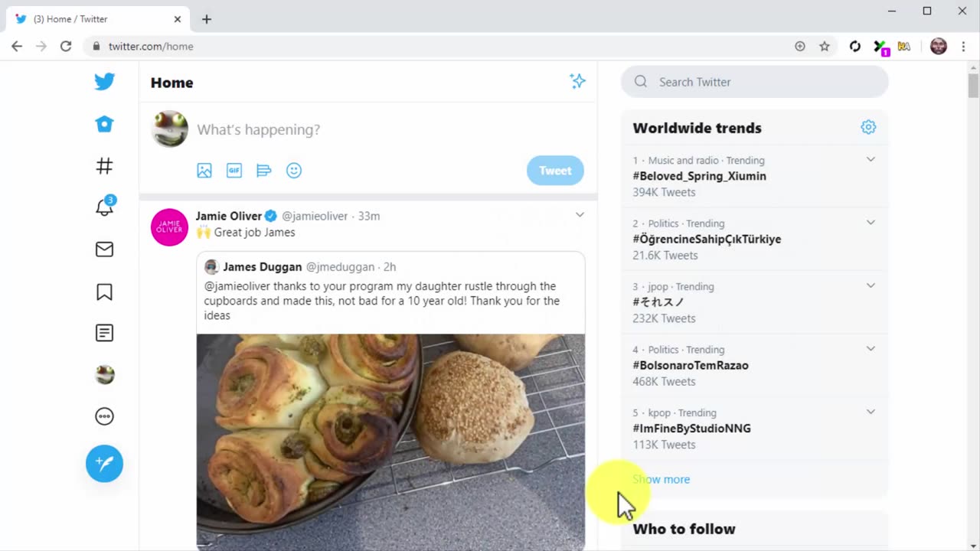The image size is (980, 551).
Task: Click the 394K Tweets count
Action: click(664, 192)
